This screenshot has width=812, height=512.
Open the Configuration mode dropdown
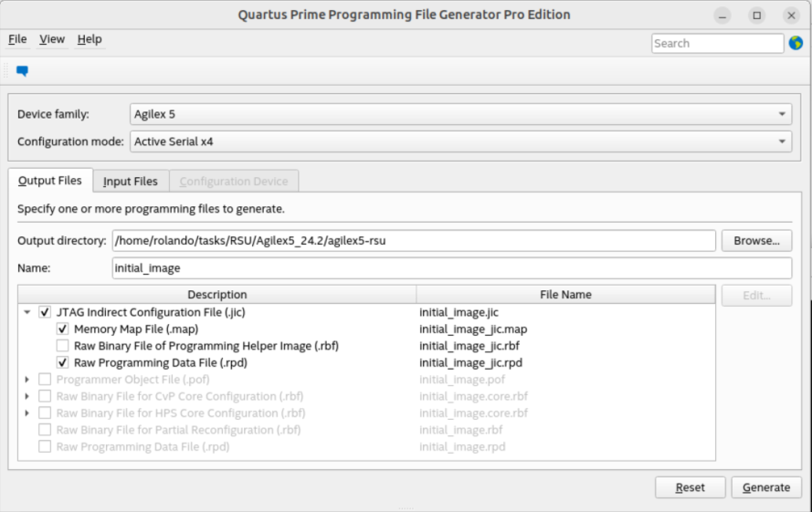[460, 141]
